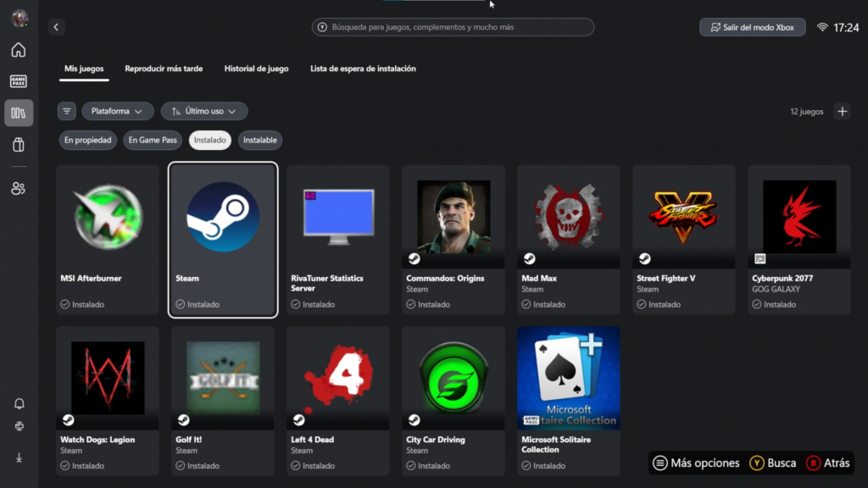Image resolution: width=868 pixels, height=488 pixels.
Task: Click the profile avatar picture
Action: (x=20, y=18)
